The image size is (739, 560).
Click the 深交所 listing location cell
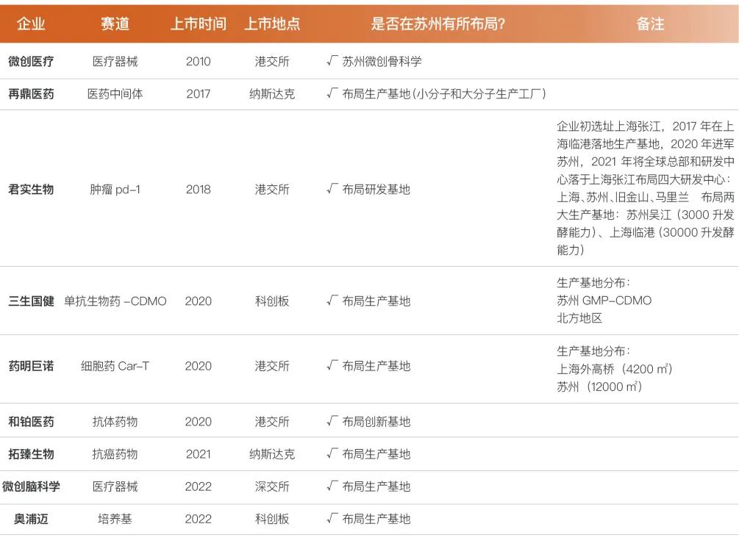pyautogui.click(x=272, y=487)
